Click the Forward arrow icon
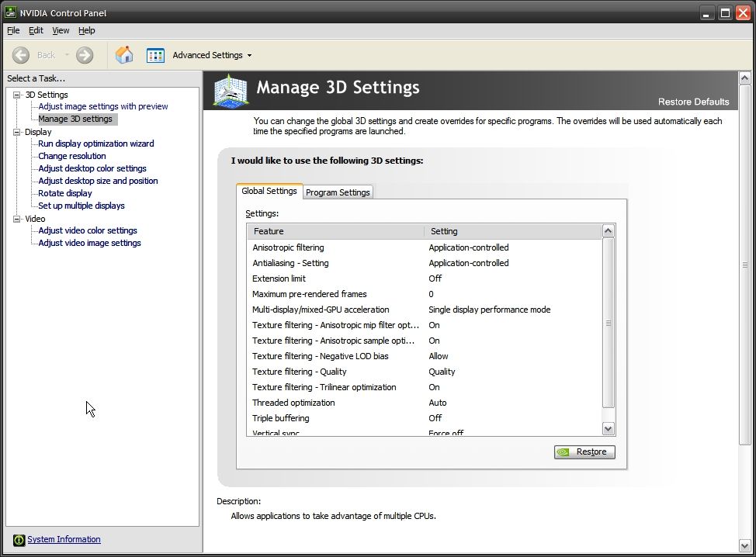This screenshot has width=756, height=557. (85, 55)
